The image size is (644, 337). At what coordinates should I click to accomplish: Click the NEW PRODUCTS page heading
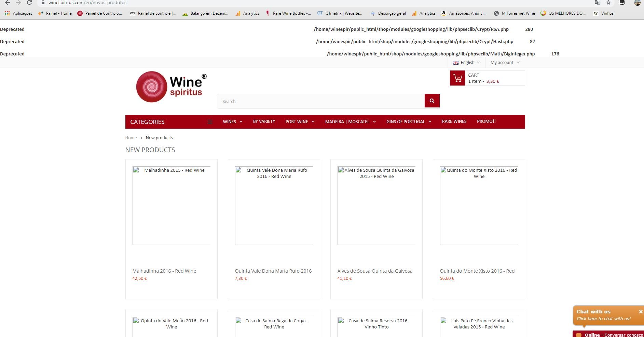tap(150, 150)
